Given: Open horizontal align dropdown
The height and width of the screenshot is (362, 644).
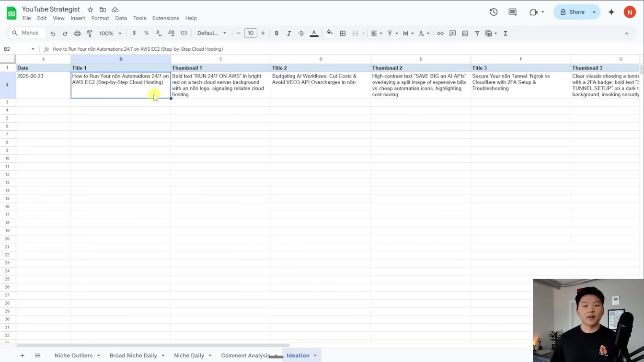Looking at the screenshot, I should click(377, 34).
